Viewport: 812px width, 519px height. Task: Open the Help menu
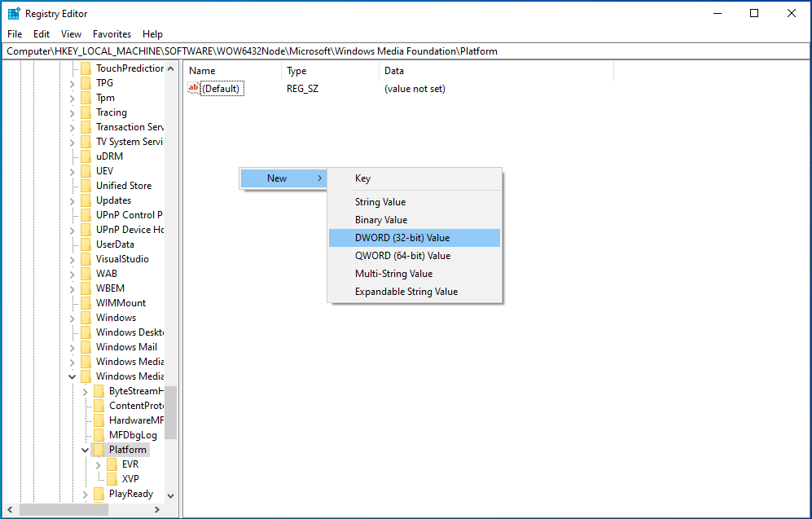click(x=152, y=34)
